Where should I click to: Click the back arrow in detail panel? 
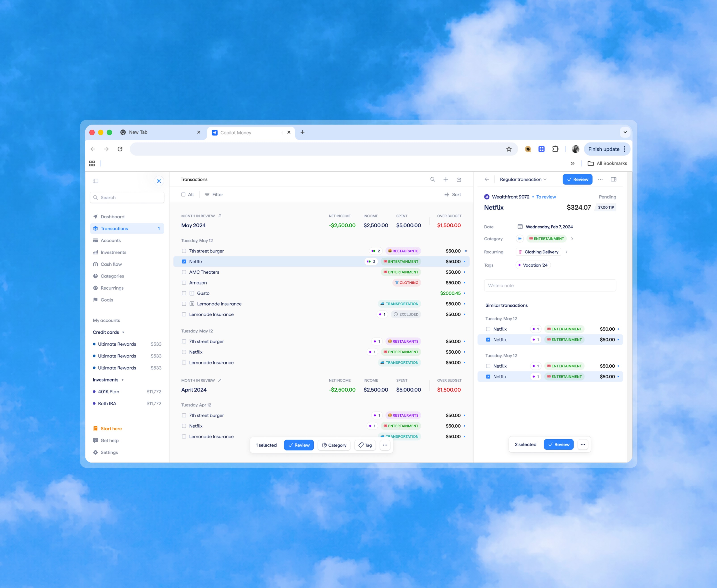click(x=486, y=179)
